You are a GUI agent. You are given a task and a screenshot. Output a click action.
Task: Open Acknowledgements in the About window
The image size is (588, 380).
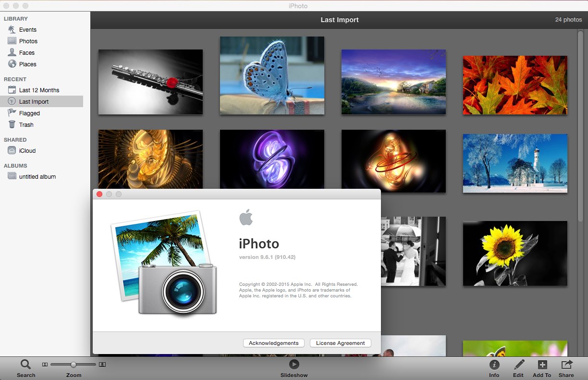pyautogui.click(x=274, y=343)
